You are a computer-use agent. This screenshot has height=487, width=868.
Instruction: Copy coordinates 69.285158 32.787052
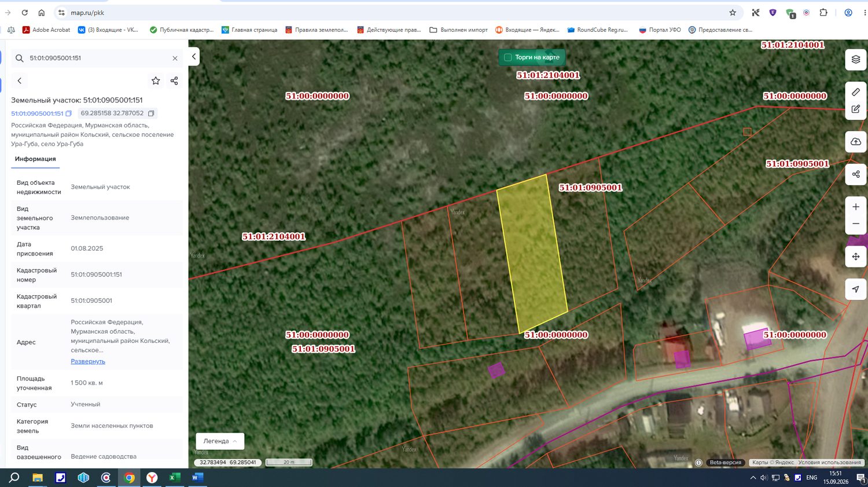151,113
